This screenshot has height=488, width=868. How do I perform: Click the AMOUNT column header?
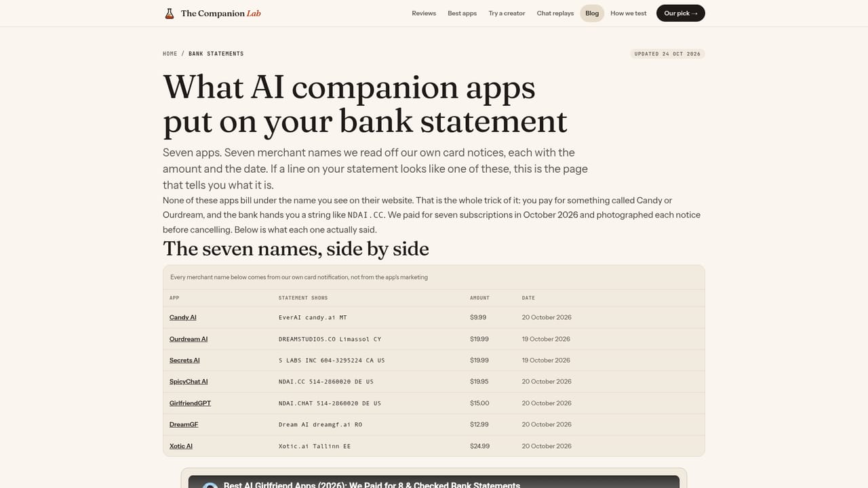coord(479,298)
